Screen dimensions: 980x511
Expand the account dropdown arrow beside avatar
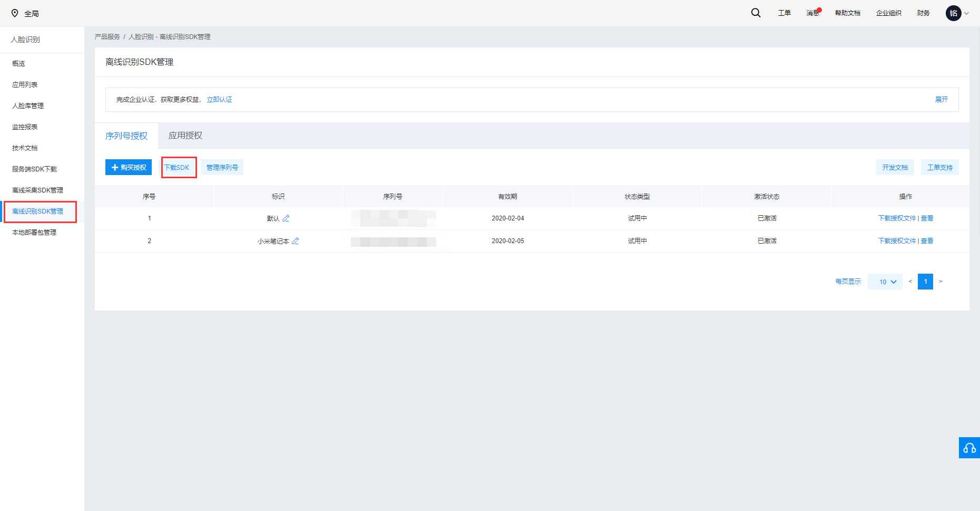[x=966, y=14]
